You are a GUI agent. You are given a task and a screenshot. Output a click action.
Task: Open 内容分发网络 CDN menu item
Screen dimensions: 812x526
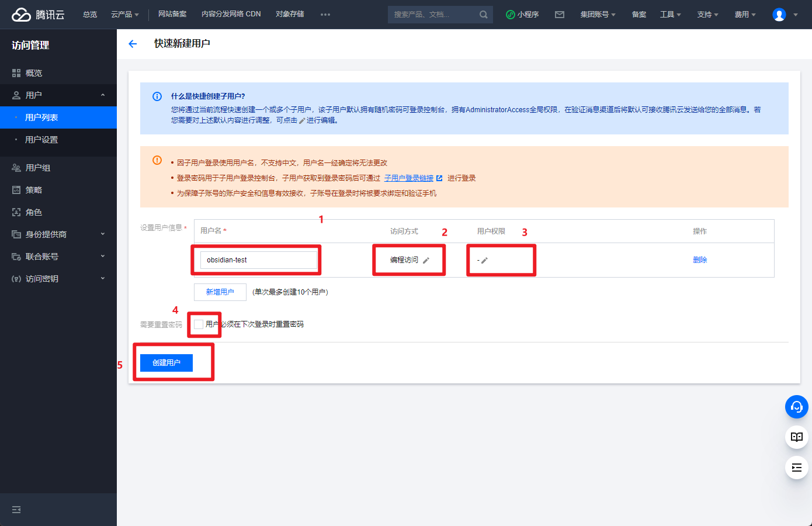[231, 14]
